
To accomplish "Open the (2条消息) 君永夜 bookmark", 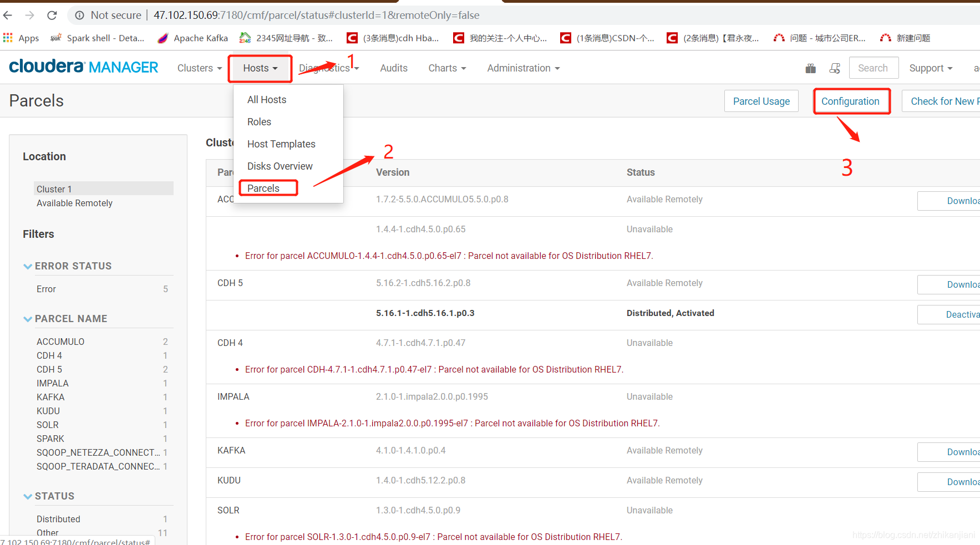I will click(713, 38).
